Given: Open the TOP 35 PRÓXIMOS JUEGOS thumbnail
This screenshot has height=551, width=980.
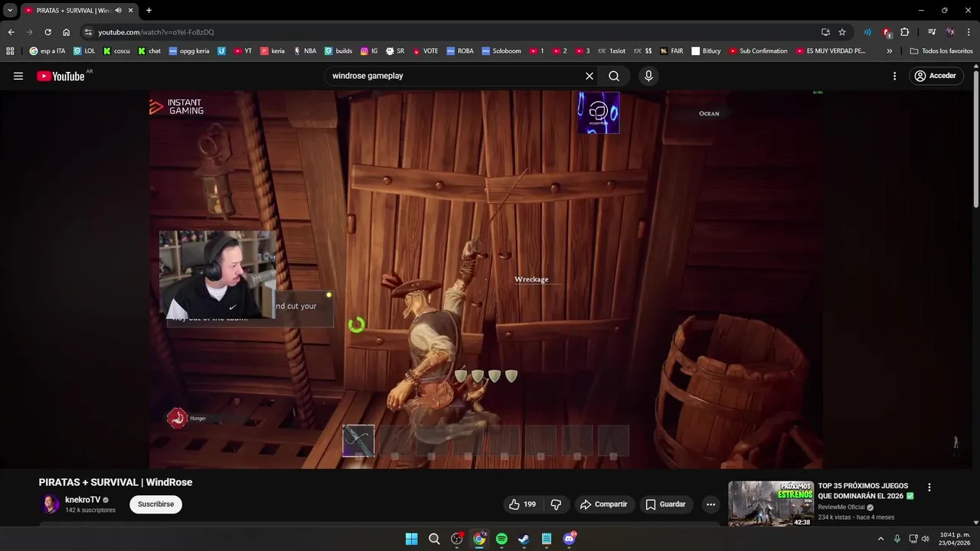Looking at the screenshot, I should [x=770, y=504].
